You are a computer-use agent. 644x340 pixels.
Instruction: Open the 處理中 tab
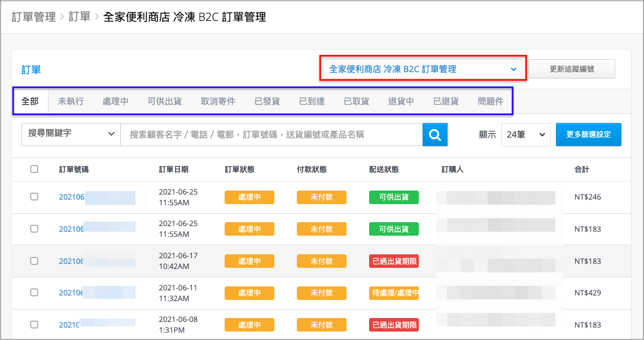pyautogui.click(x=115, y=101)
